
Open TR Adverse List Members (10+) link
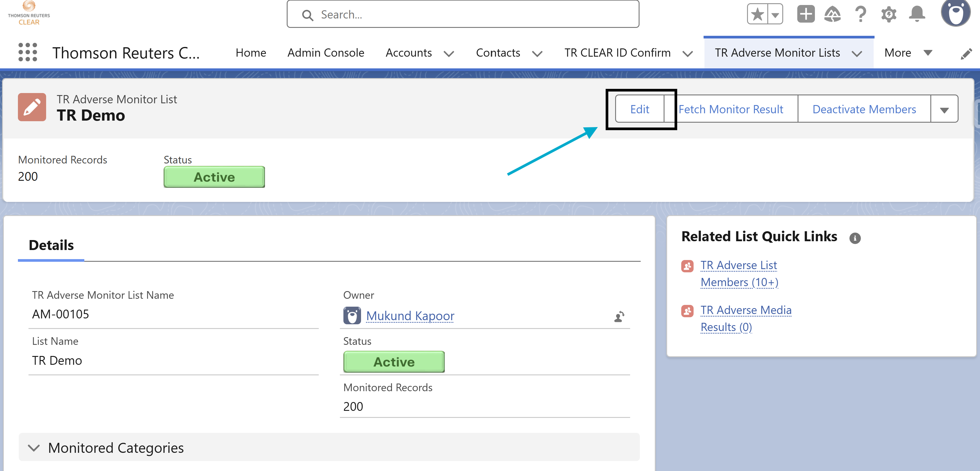[x=739, y=273]
